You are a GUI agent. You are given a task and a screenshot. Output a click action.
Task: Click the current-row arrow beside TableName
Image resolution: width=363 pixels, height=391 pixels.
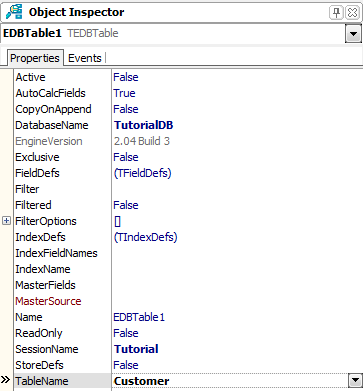(x=6, y=380)
